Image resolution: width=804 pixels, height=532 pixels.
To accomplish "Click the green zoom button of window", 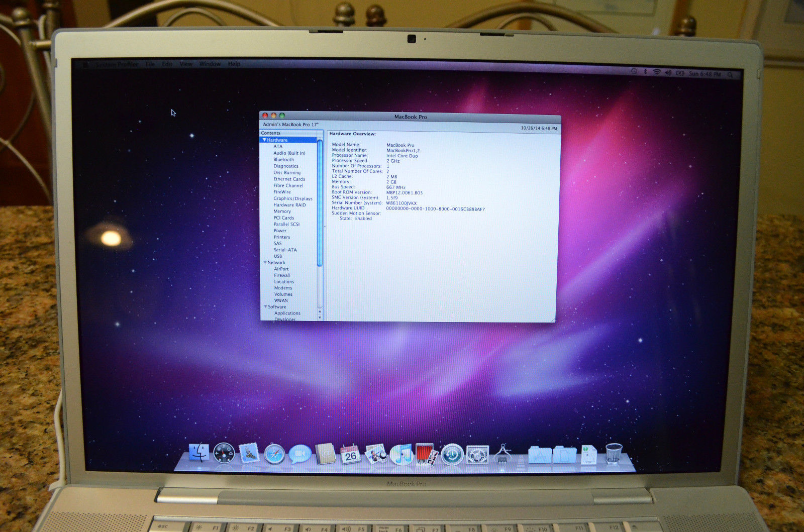I will pos(282,116).
